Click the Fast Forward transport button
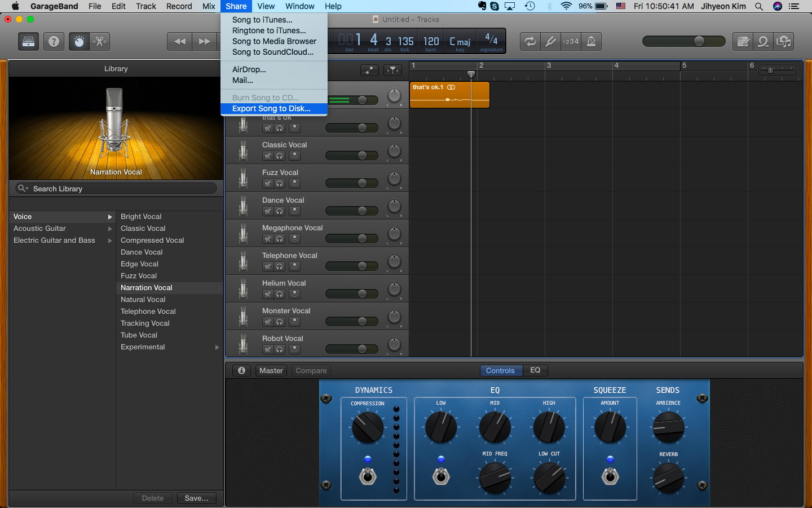 pyautogui.click(x=205, y=42)
